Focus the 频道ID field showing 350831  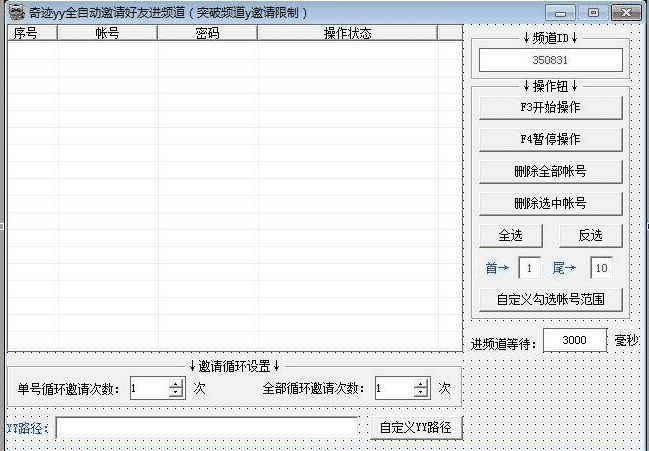pos(550,60)
